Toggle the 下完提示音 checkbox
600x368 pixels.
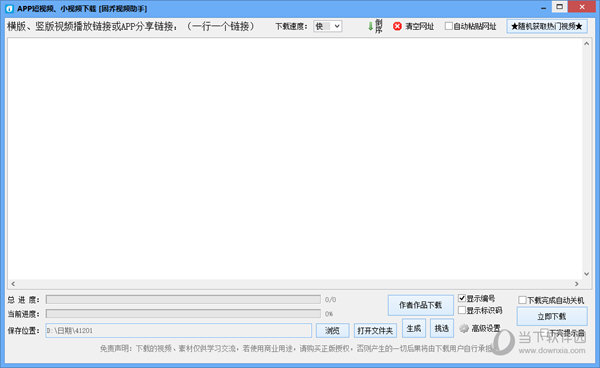coord(546,333)
